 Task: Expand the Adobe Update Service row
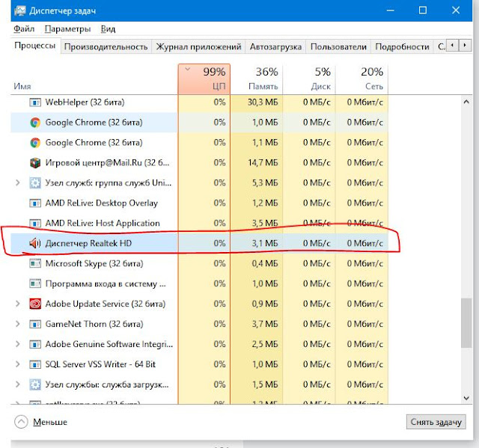point(18,304)
